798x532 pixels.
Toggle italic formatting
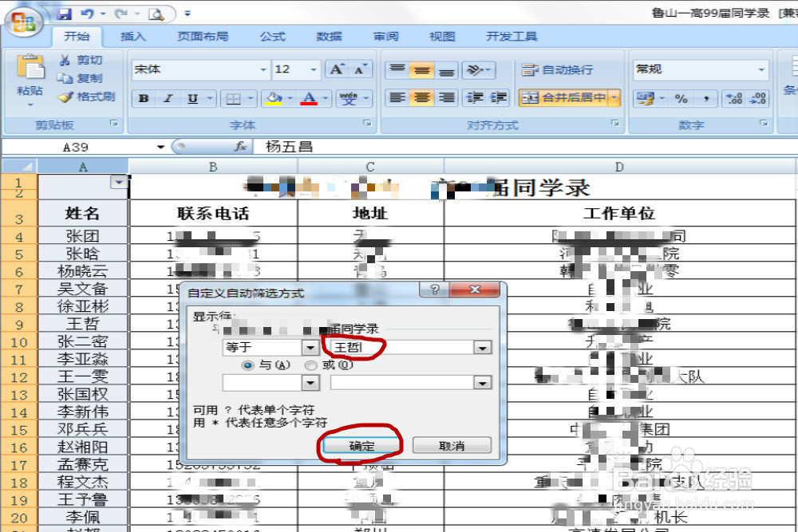coord(168,98)
